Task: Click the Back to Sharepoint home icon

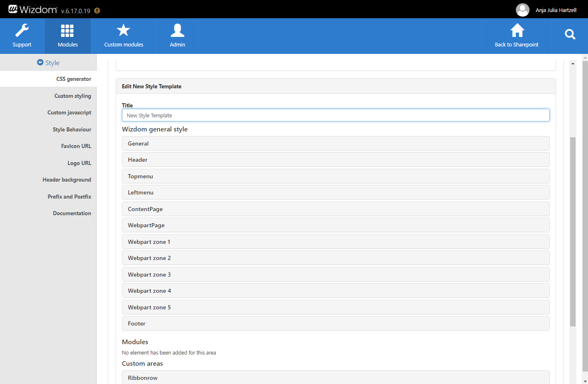Action: (x=517, y=30)
